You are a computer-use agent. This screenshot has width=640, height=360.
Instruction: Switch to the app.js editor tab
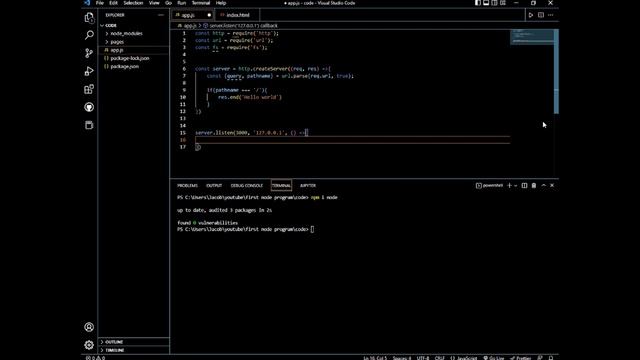(193, 15)
